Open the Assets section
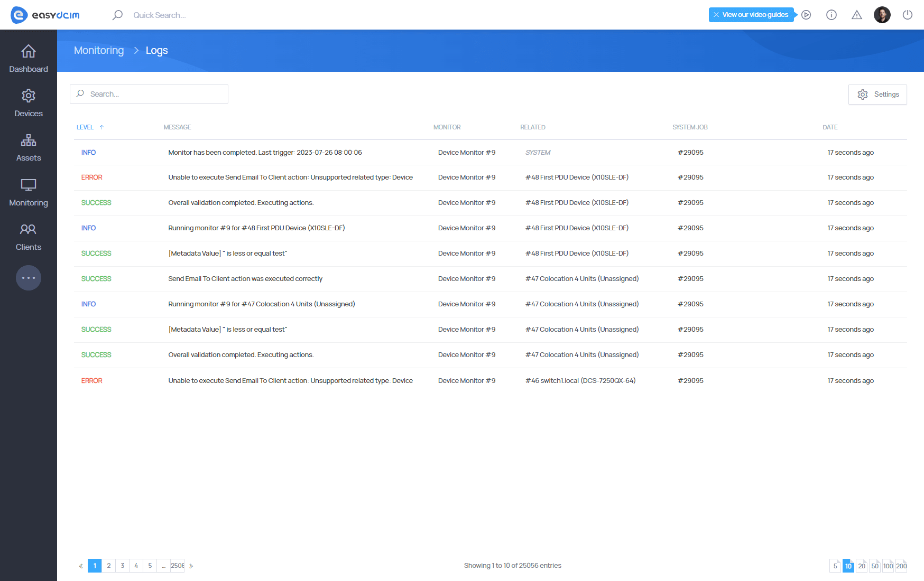The image size is (924, 581). click(28, 147)
